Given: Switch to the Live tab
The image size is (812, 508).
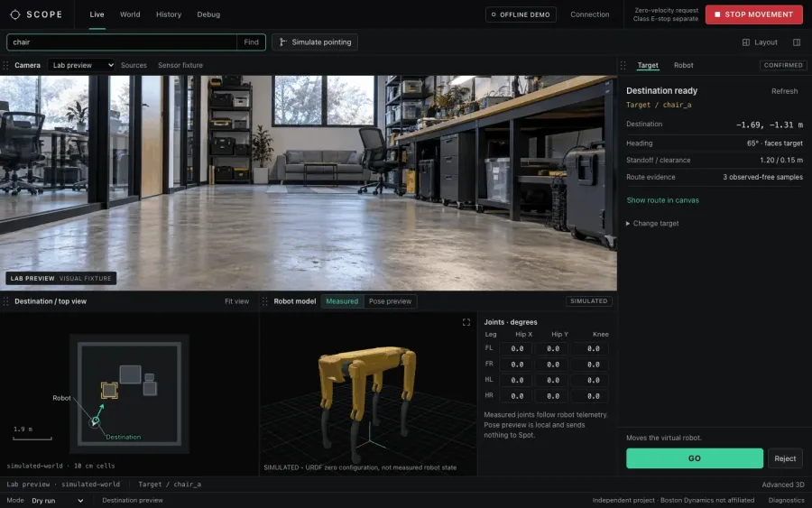Looking at the screenshot, I should [97, 14].
